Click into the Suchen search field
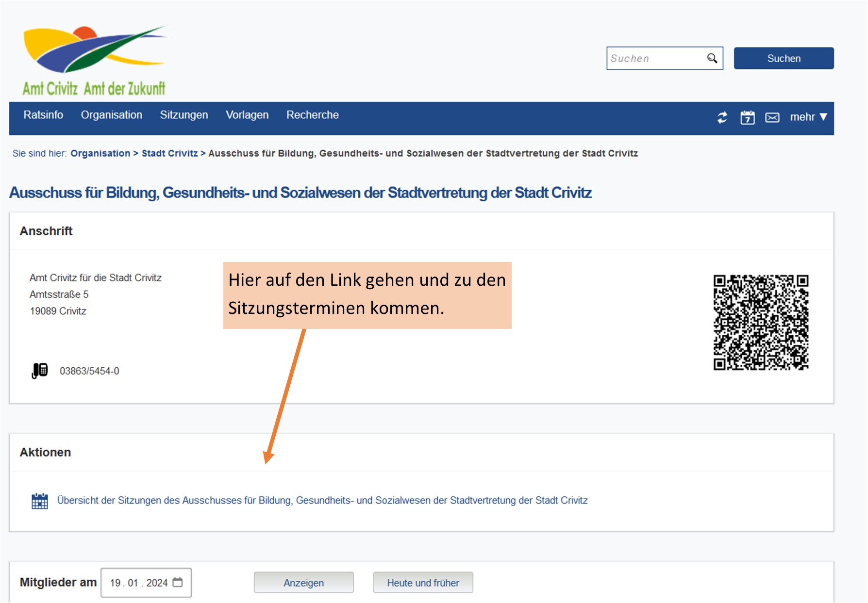The height and width of the screenshot is (603, 868). [x=655, y=58]
